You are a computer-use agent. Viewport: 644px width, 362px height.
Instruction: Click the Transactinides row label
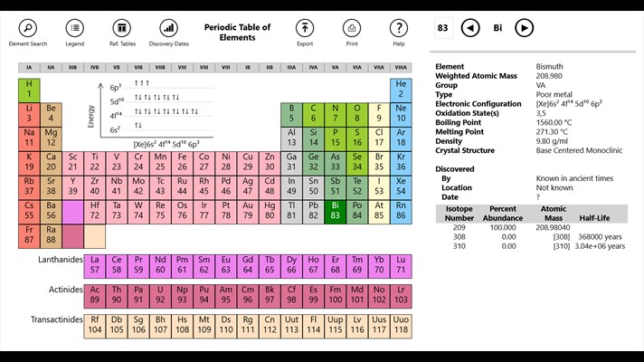pyautogui.click(x=57, y=319)
